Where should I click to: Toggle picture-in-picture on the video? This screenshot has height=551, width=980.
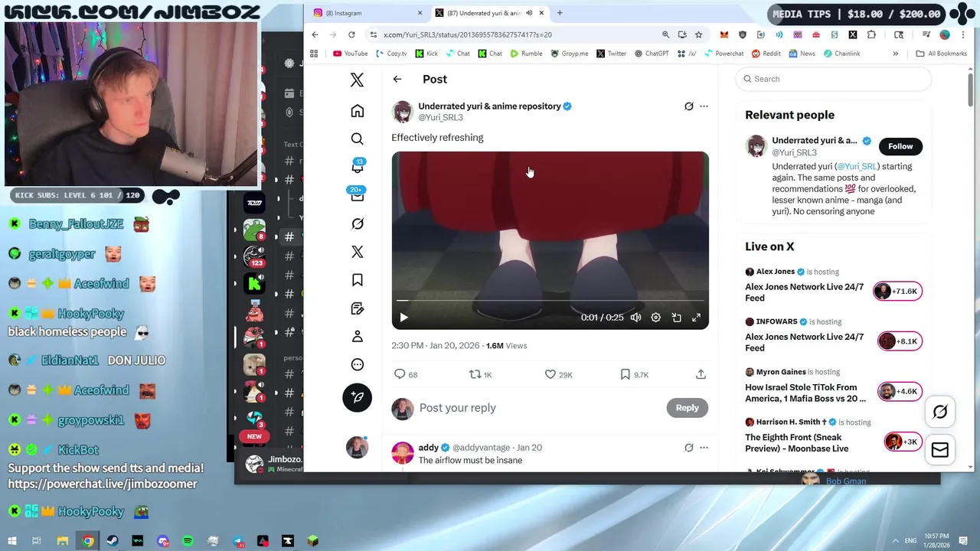[x=676, y=318]
